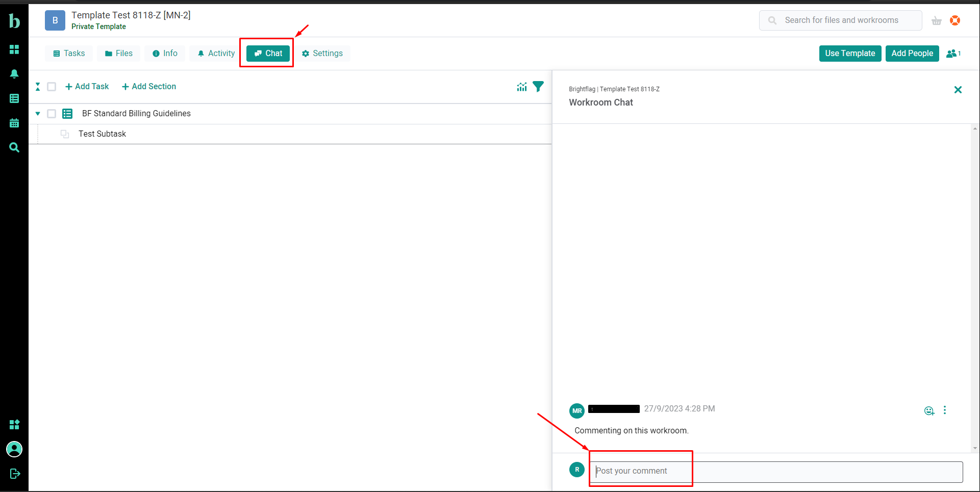Click the Add People button

click(x=912, y=54)
